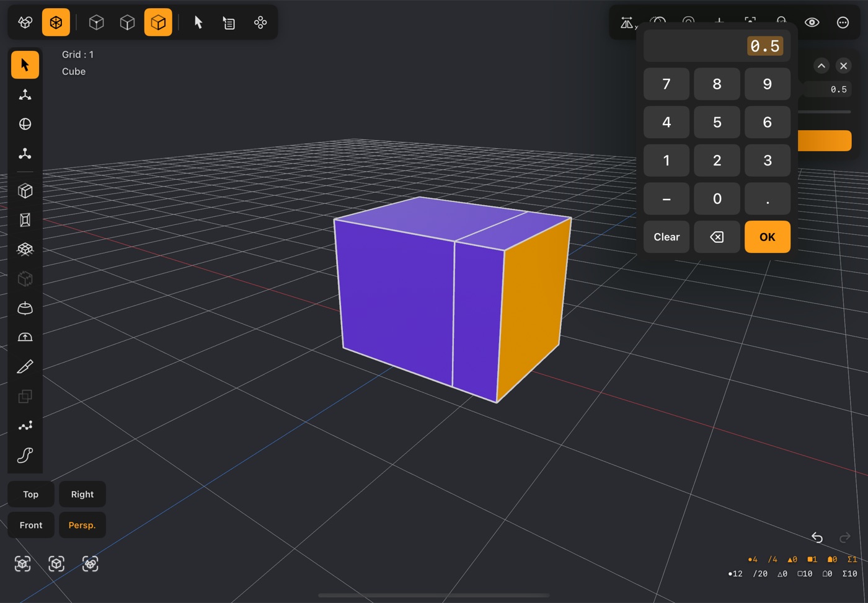The height and width of the screenshot is (603, 868).
Task: Switch to vertex selection mode
Action: (x=96, y=22)
